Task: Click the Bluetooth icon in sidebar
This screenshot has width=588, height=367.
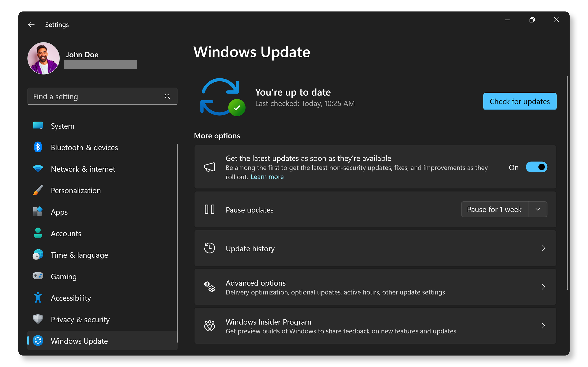Action: [x=38, y=147]
